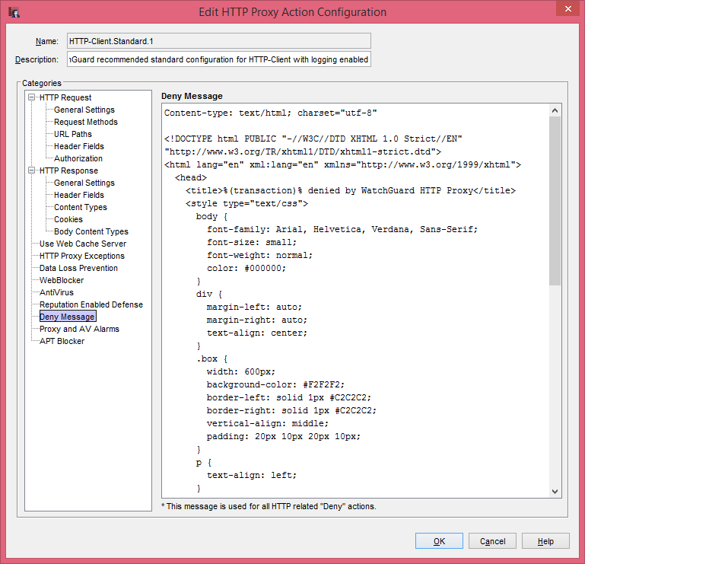Viewport: 728px width, 564px height.
Task: Confirm changes with the OK button
Action: pos(439,540)
